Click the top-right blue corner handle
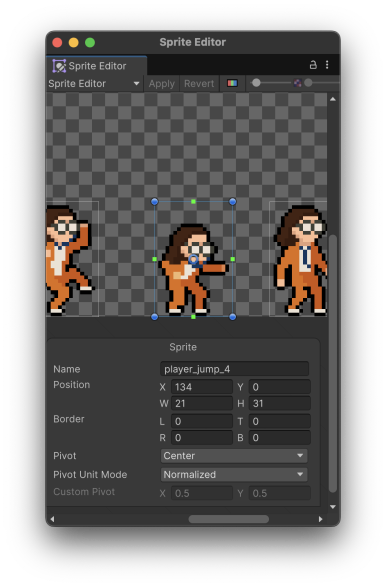 [232, 202]
